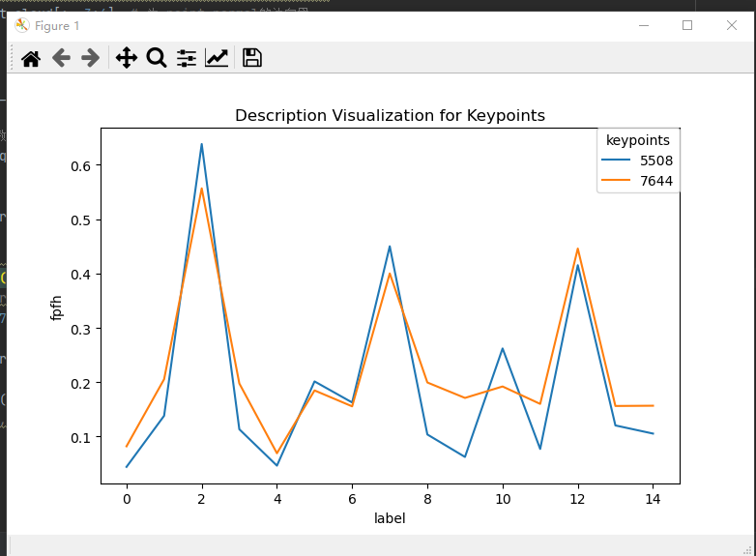
Task: Maximize the Figure 1 window
Action: tap(687, 25)
